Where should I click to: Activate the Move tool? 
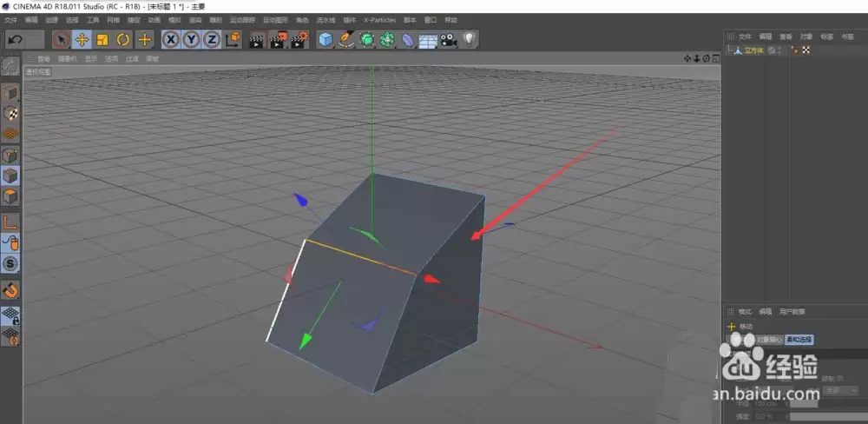pos(82,39)
